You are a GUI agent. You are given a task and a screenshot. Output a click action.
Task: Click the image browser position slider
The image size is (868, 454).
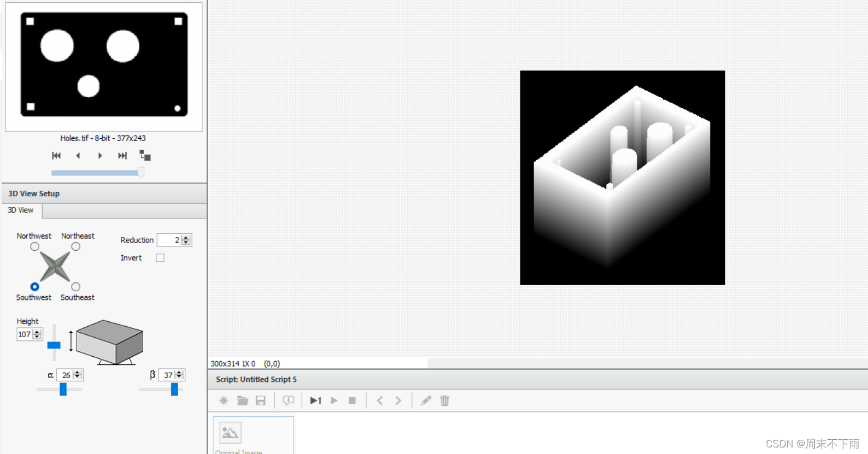pos(141,173)
